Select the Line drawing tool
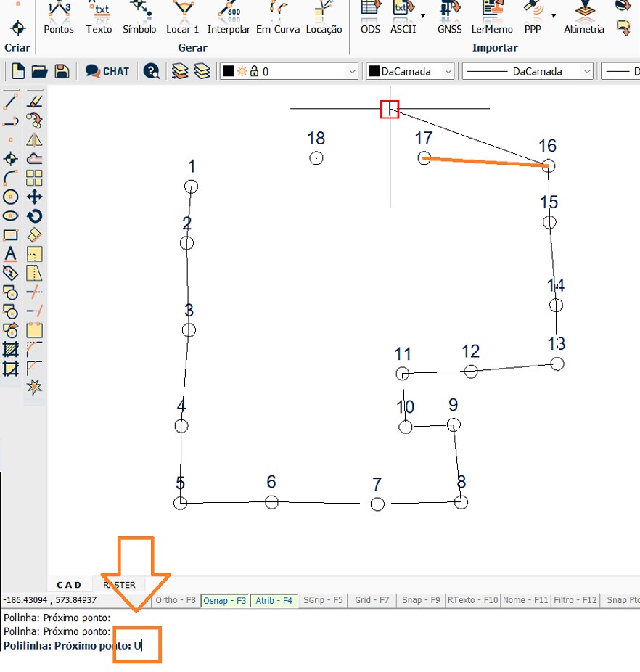This screenshot has height=672, width=640. coord(10,102)
